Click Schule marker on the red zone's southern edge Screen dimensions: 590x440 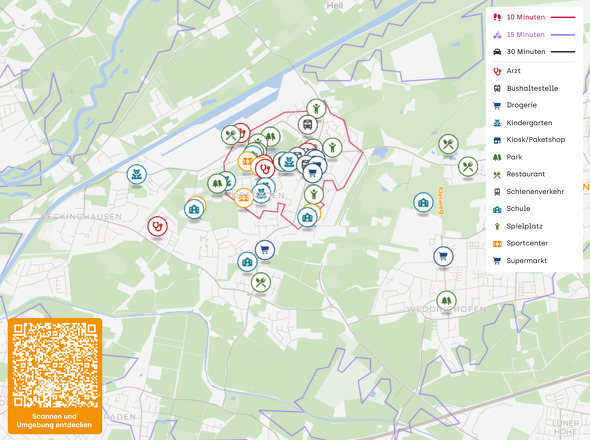coord(307,217)
